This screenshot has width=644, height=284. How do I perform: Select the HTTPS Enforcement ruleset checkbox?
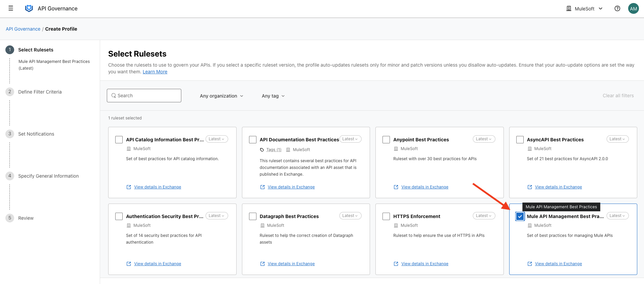386,216
